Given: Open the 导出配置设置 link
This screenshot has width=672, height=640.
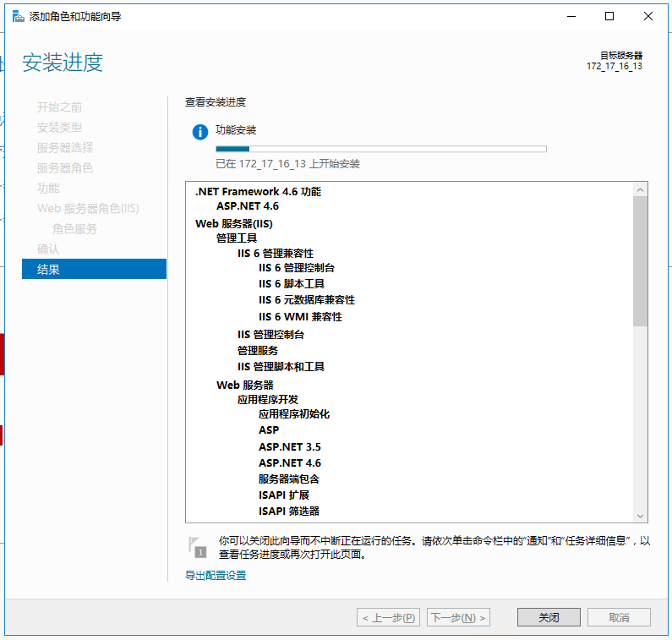Looking at the screenshot, I should coord(216,575).
